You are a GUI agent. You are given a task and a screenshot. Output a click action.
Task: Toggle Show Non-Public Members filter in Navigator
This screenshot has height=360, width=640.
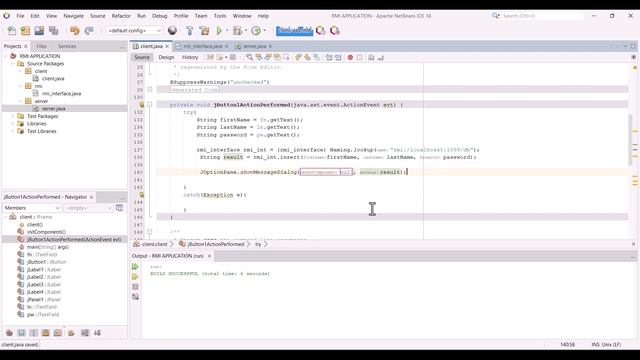(45, 333)
